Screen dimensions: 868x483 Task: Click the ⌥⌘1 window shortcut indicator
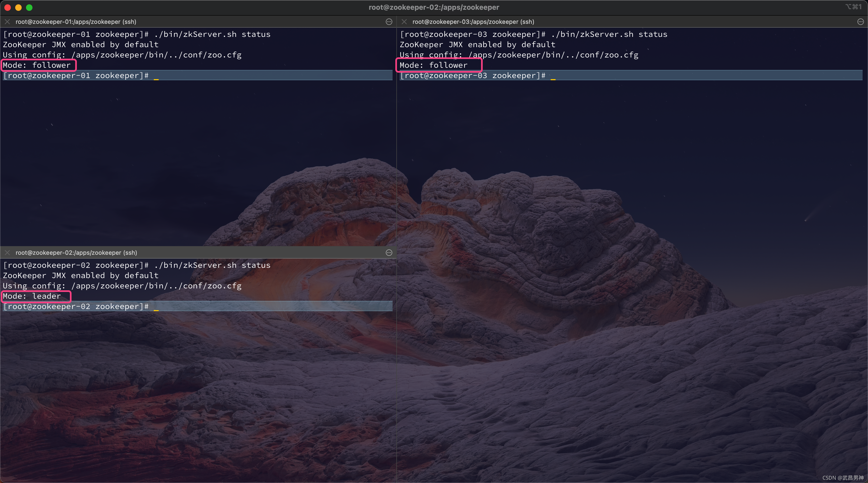click(x=853, y=7)
